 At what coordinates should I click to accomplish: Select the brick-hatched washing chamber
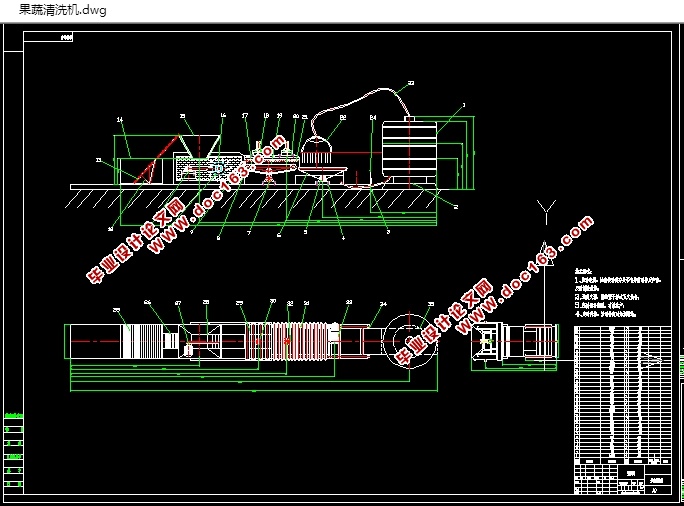(x=209, y=168)
